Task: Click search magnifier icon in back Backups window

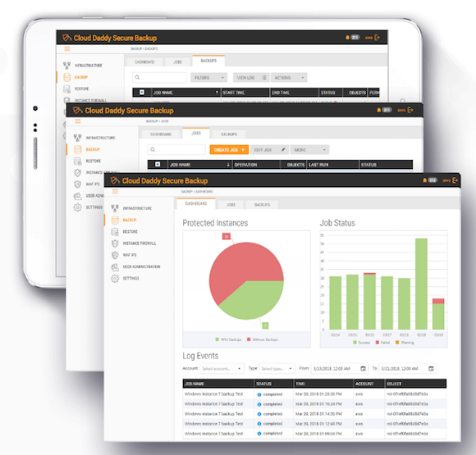Action: [x=137, y=77]
